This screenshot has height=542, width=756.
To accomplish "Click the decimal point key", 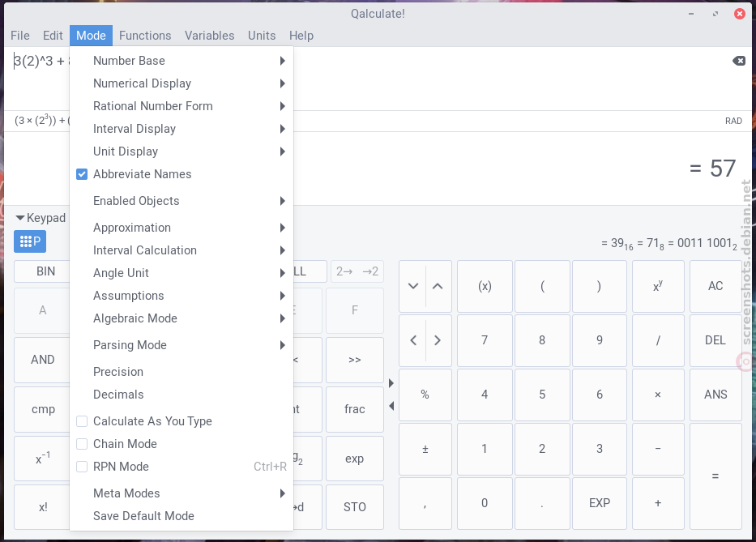I will tap(542, 503).
